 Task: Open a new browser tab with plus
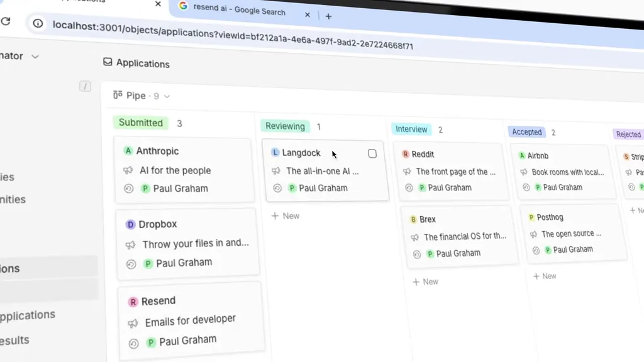[x=328, y=16]
